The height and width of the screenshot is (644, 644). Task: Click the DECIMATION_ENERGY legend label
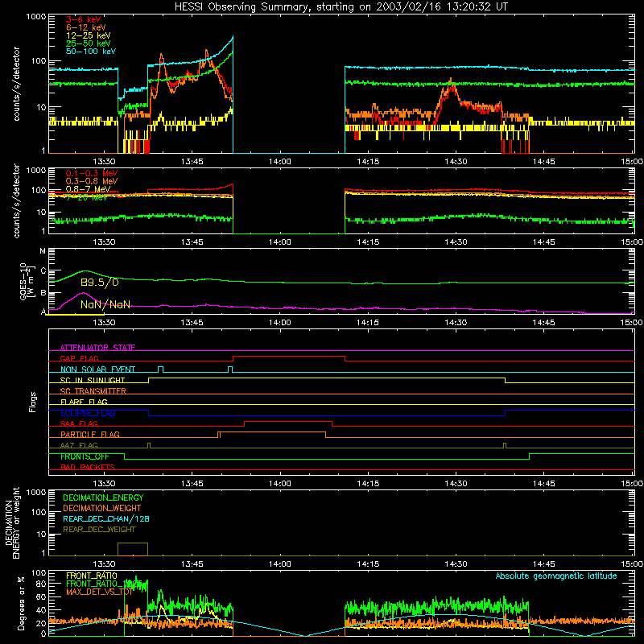pos(103,497)
